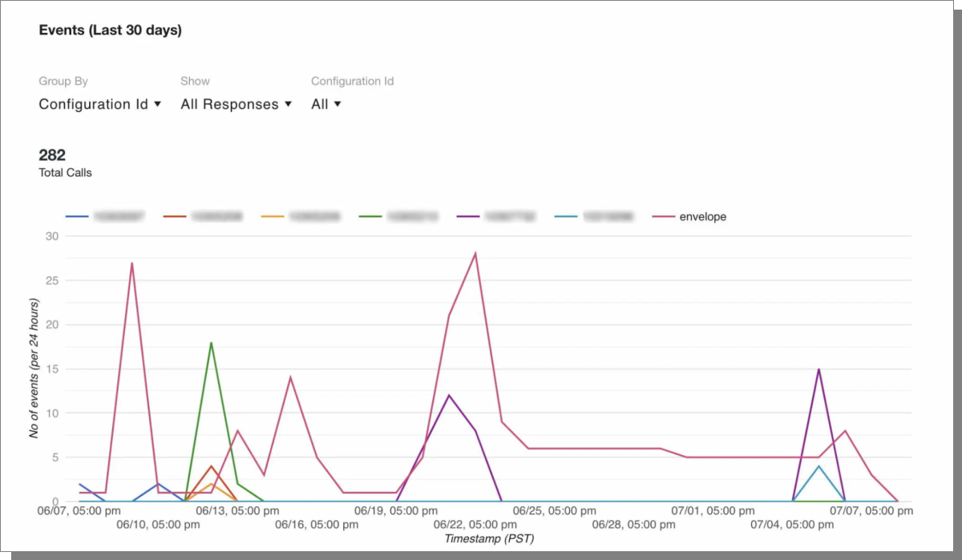Open the Group By dropdown
Screen dimensions: 962x560
100,104
